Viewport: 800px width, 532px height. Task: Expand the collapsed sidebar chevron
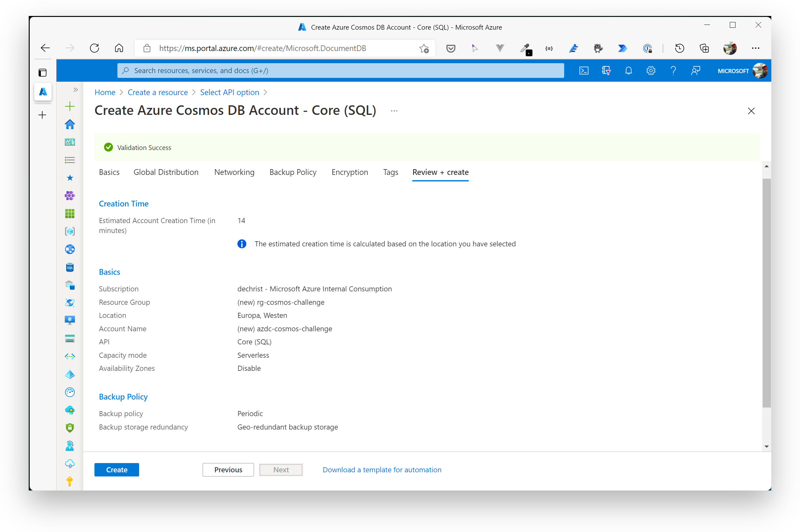pyautogui.click(x=75, y=90)
